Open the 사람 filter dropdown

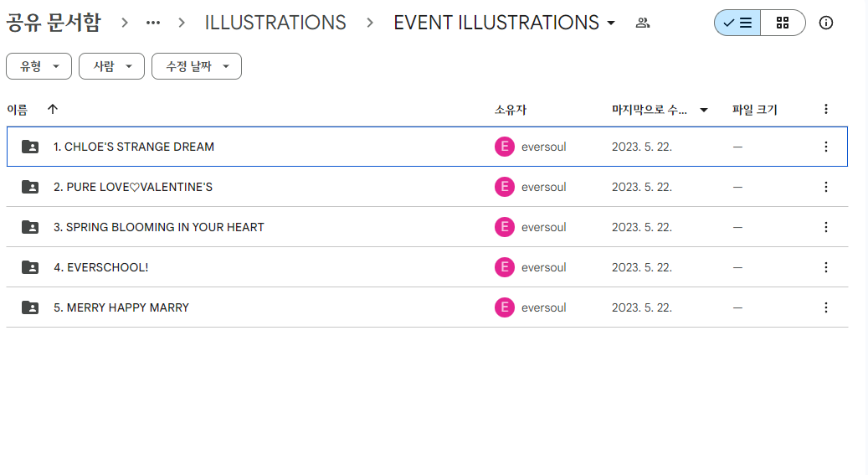[111, 66]
